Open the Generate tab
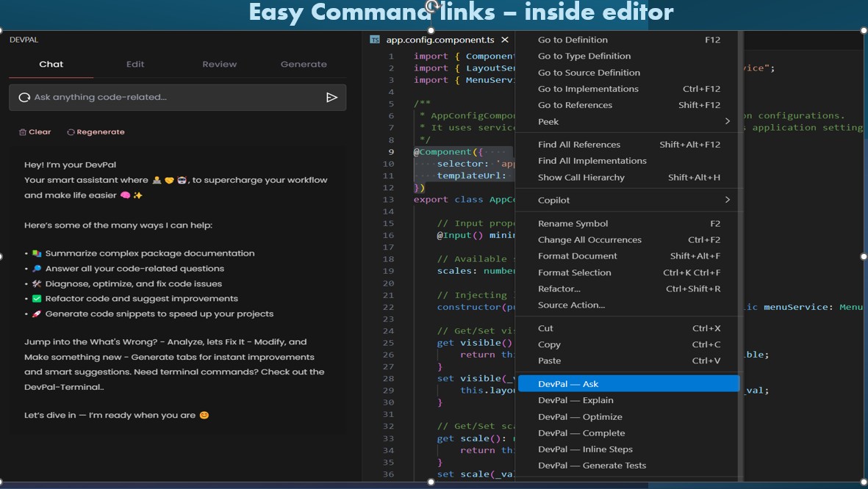Viewport: 868px width, 489px height. click(x=304, y=64)
